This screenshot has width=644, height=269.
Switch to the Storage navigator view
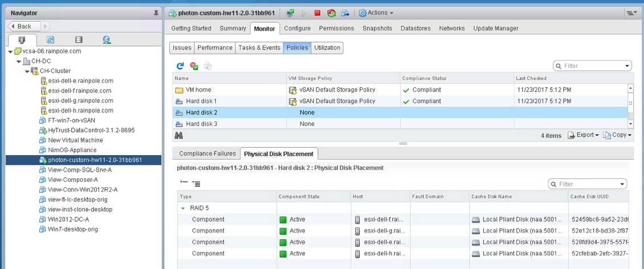pyautogui.click(x=79, y=40)
